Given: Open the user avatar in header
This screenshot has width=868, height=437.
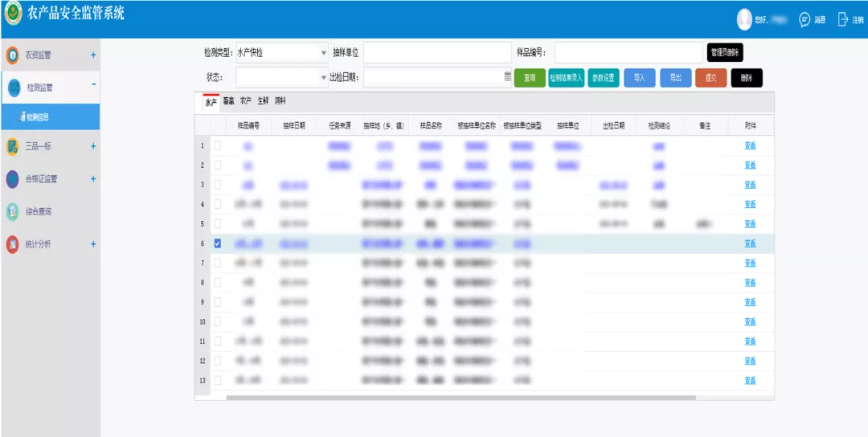Looking at the screenshot, I should pyautogui.click(x=744, y=20).
